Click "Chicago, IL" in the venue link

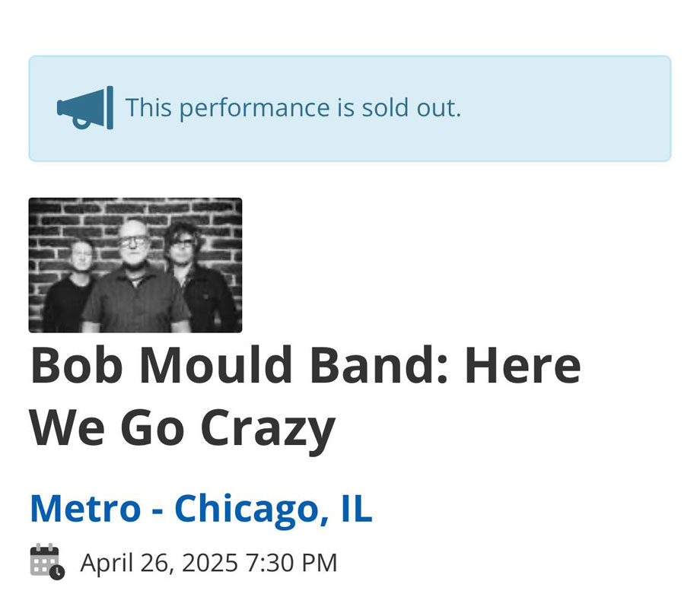pyautogui.click(x=273, y=509)
